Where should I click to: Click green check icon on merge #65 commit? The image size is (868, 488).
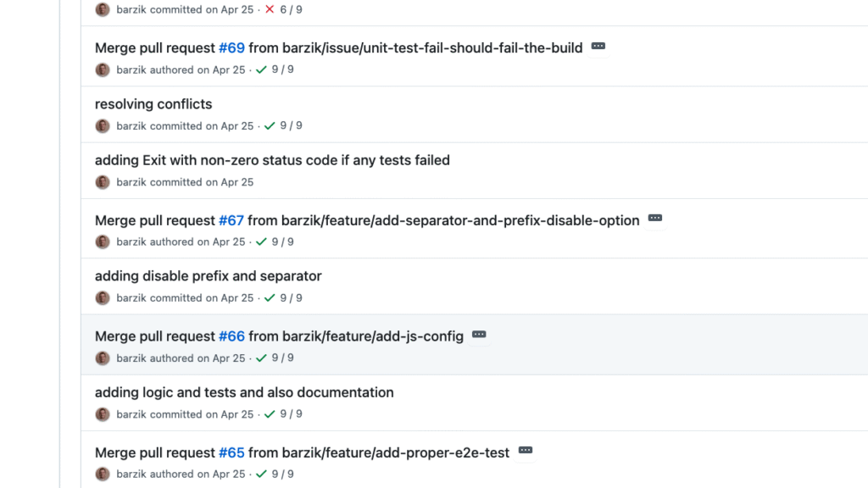point(261,474)
